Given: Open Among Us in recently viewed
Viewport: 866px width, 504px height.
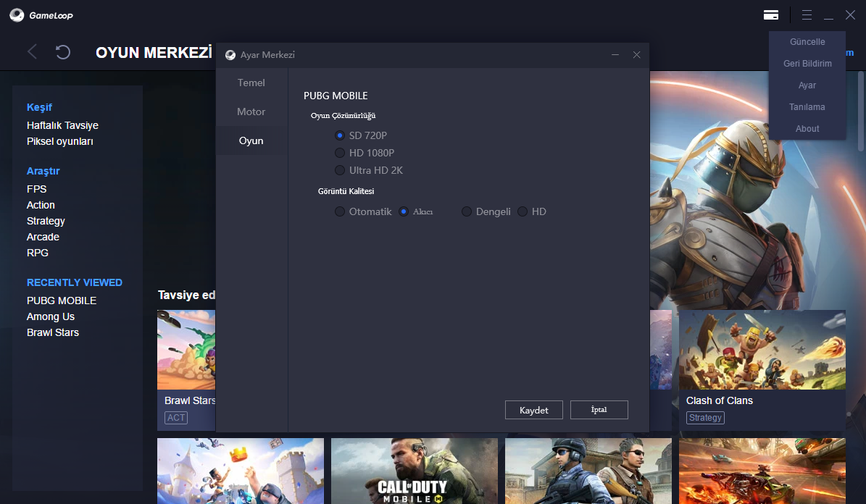Looking at the screenshot, I should point(50,317).
